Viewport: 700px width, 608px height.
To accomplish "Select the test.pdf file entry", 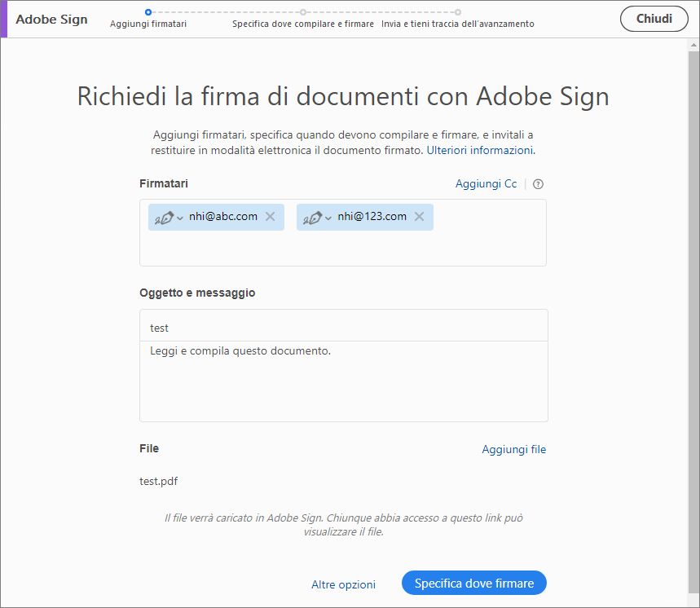I will point(159,481).
